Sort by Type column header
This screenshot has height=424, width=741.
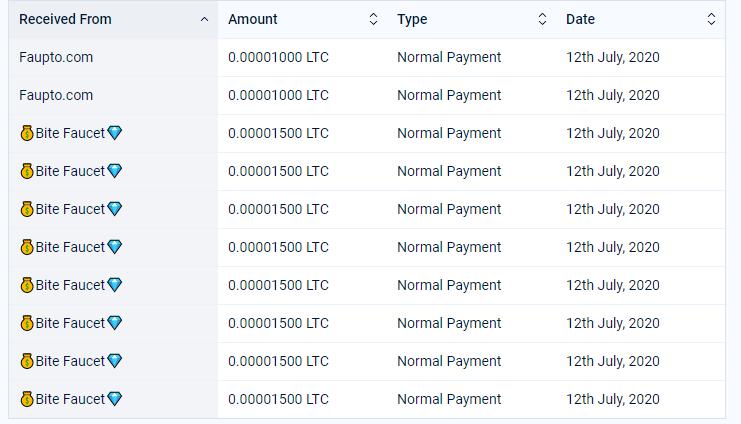tap(471, 19)
